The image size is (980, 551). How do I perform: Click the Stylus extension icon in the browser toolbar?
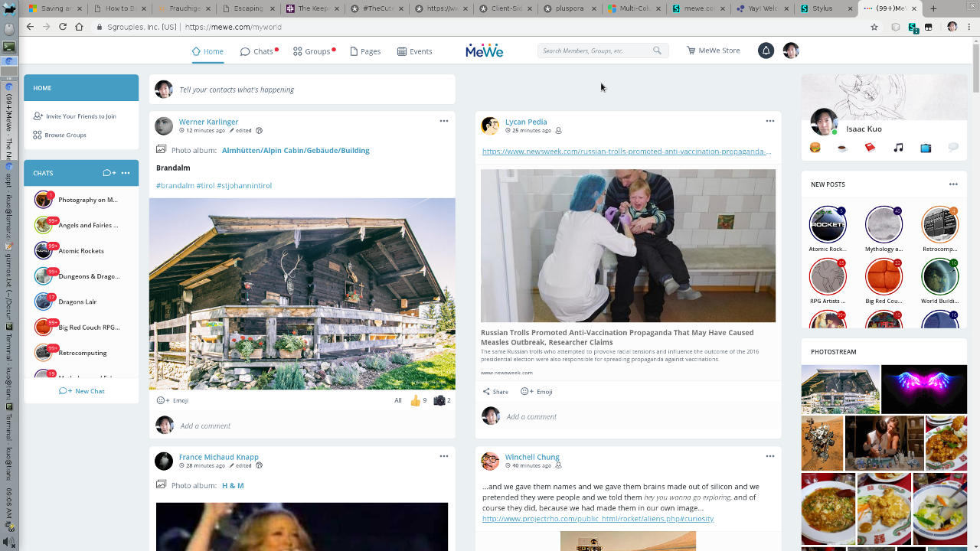click(913, 27)
